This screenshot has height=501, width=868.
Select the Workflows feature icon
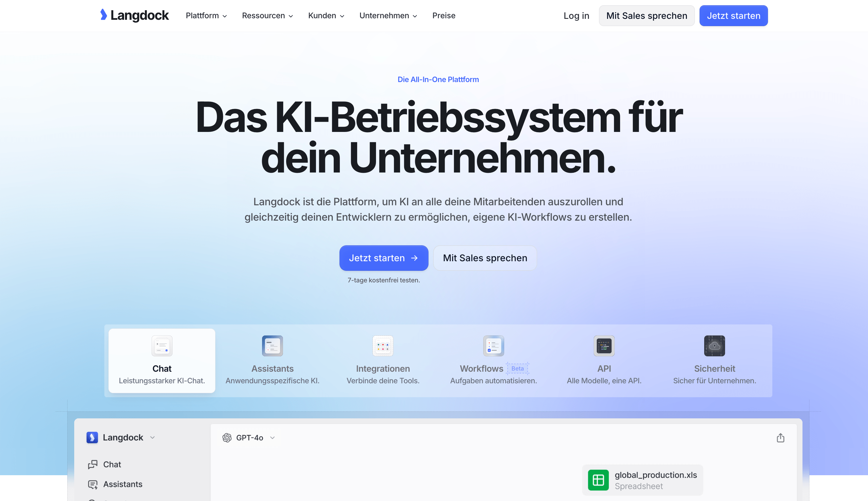[x=493, y=346]
